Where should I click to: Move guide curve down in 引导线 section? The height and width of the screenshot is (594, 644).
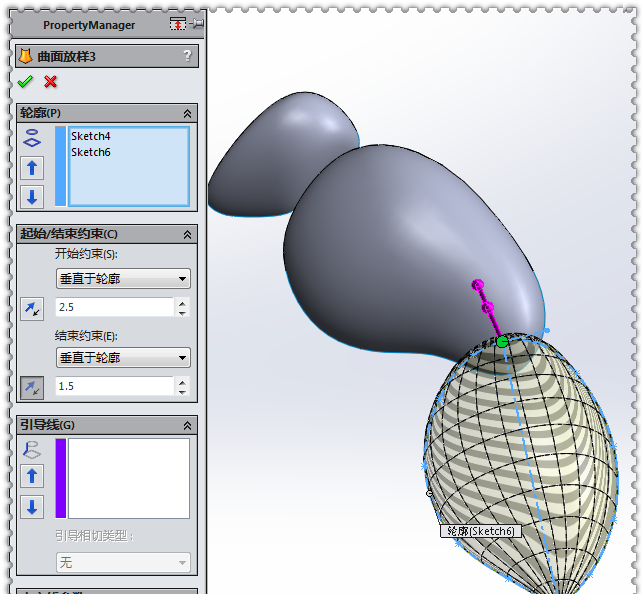pyautogui.click(x=32, y=506)
